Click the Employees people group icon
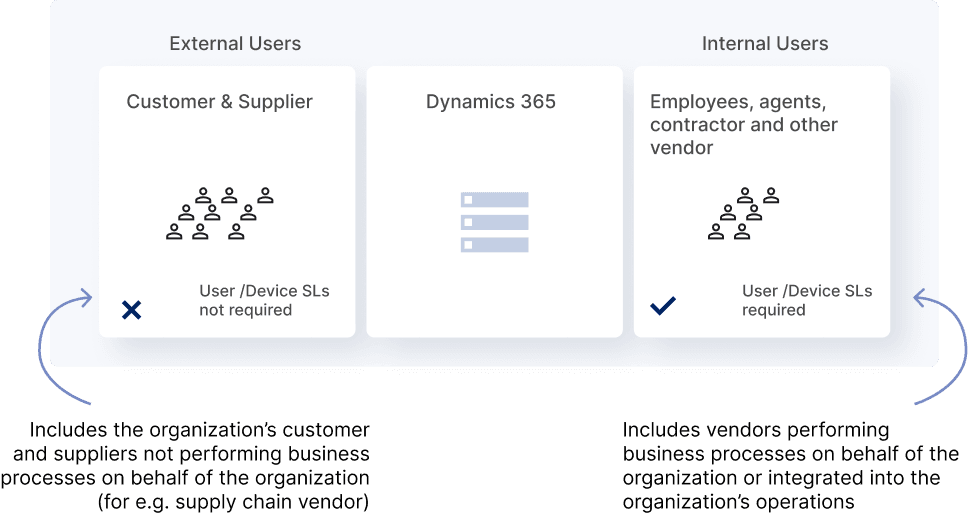Screen dimensions: 968x514 (x=742, y=213)
